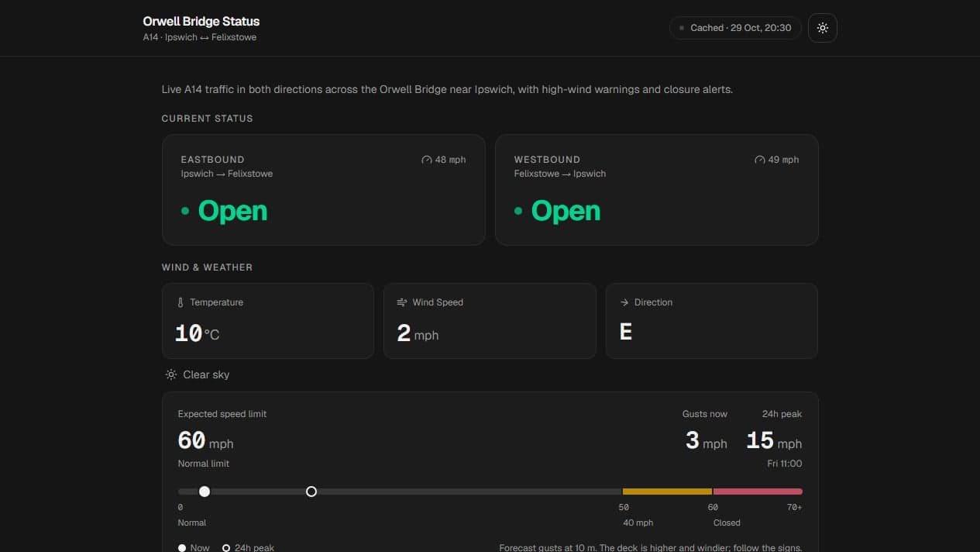
Task: Click the Normal limit caption
Action: coord(204,464)
